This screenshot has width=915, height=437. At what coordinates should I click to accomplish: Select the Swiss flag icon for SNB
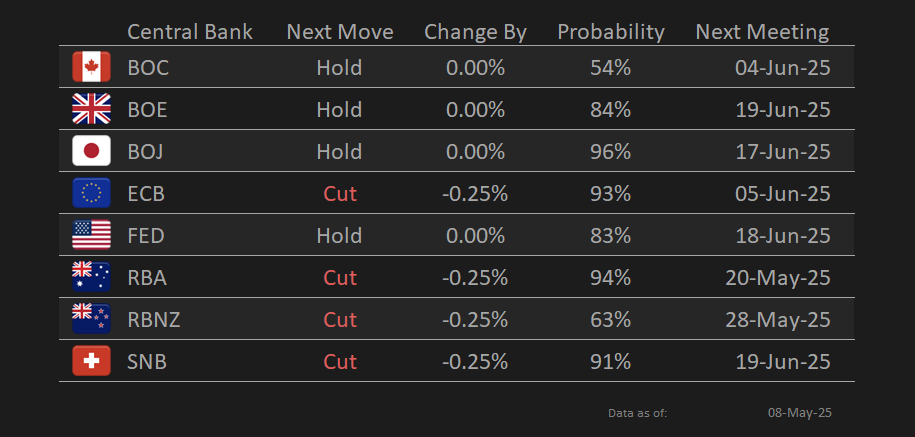91,361
